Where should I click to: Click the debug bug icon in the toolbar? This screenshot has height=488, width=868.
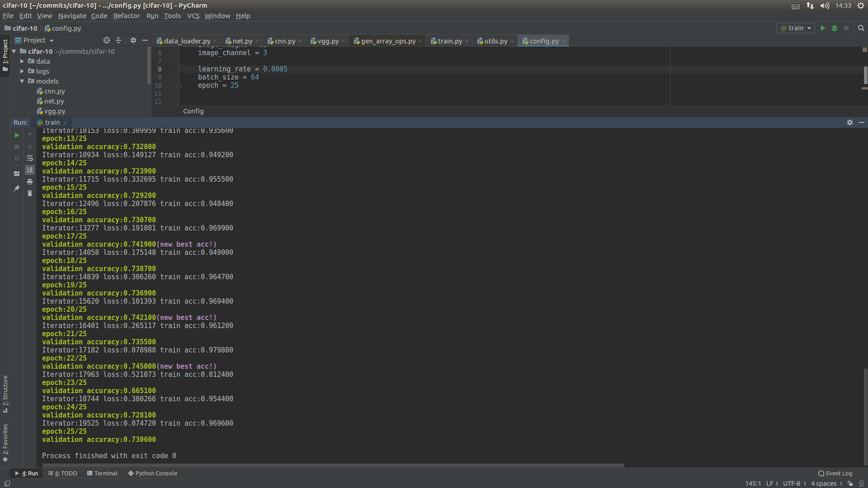point(835,28)
